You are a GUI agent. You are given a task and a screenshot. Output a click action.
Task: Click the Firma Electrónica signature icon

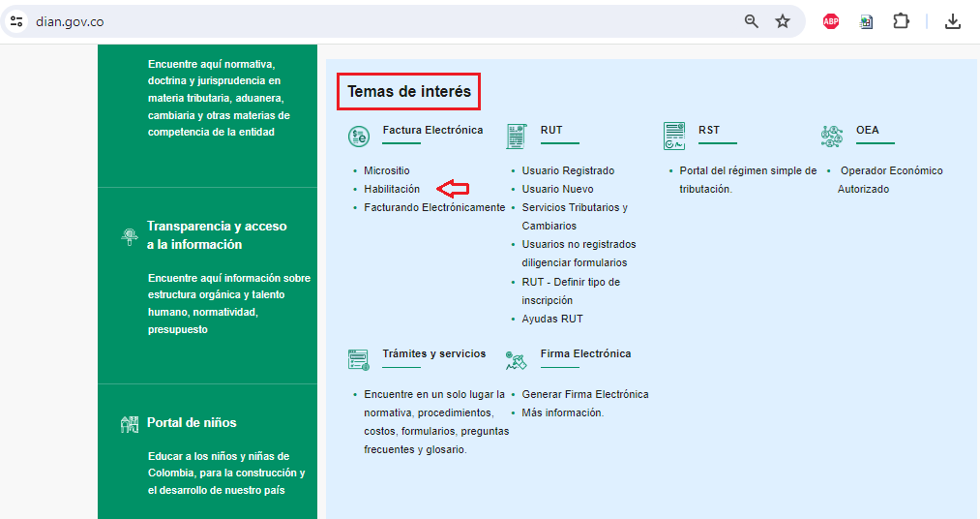pyautogui.click(x=517, y=360)
